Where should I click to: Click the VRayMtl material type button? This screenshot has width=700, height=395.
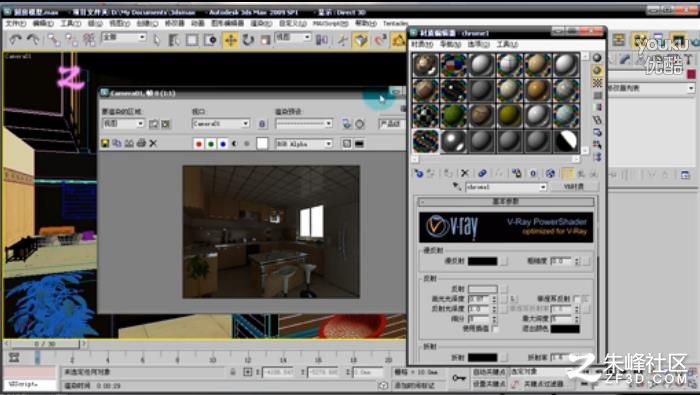574,187
